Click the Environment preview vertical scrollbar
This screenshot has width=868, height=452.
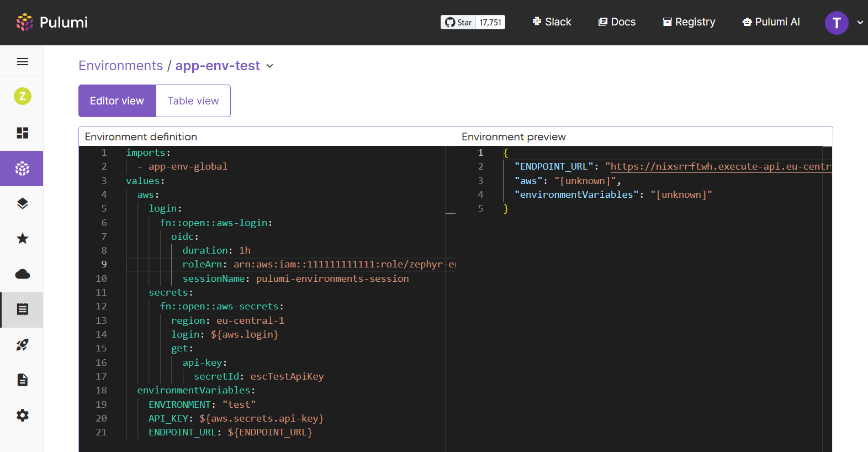click(827, 298)
